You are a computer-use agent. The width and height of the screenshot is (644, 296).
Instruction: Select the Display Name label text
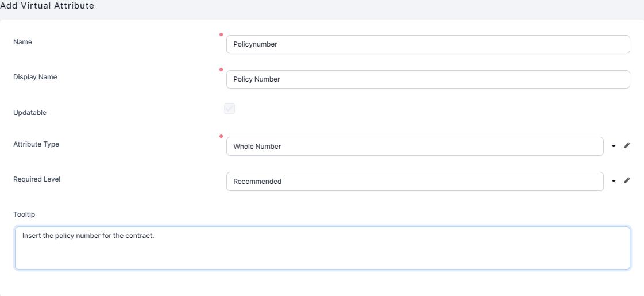pos(35,77)
